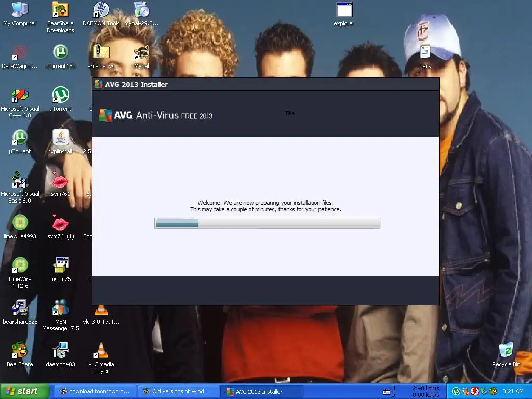This screenshot has width=532, height=399.
Task: Select the vlc-3.0.17.4 installer icon
Action: pos(101,315)
